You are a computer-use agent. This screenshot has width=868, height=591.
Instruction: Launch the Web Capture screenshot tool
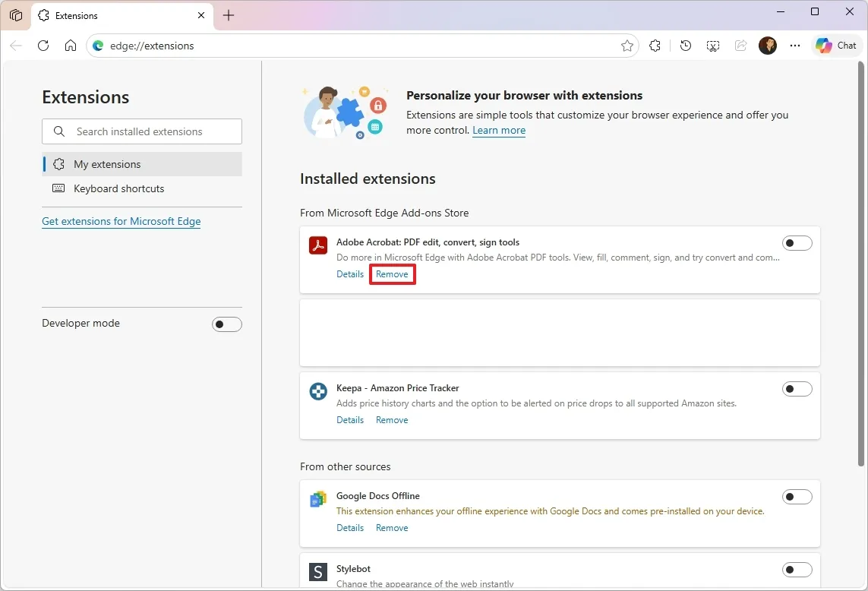point(712,46)
